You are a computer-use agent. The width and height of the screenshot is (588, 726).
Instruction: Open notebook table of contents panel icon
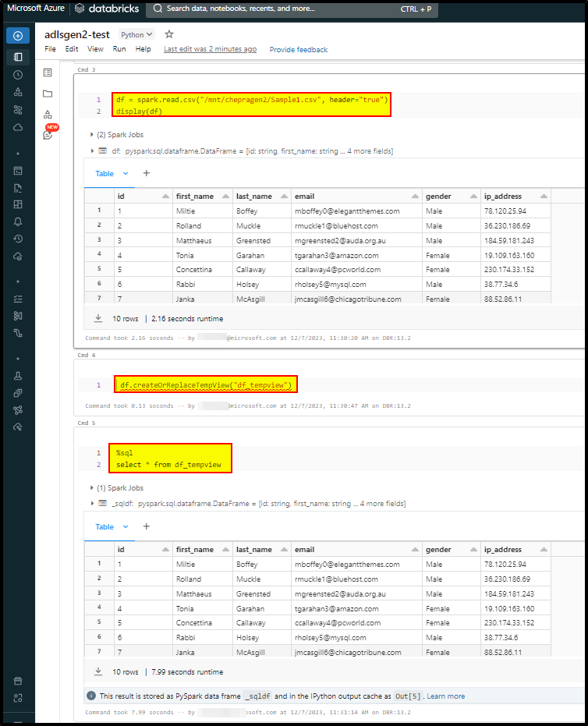pyautogui.click(x=48, y=73)
